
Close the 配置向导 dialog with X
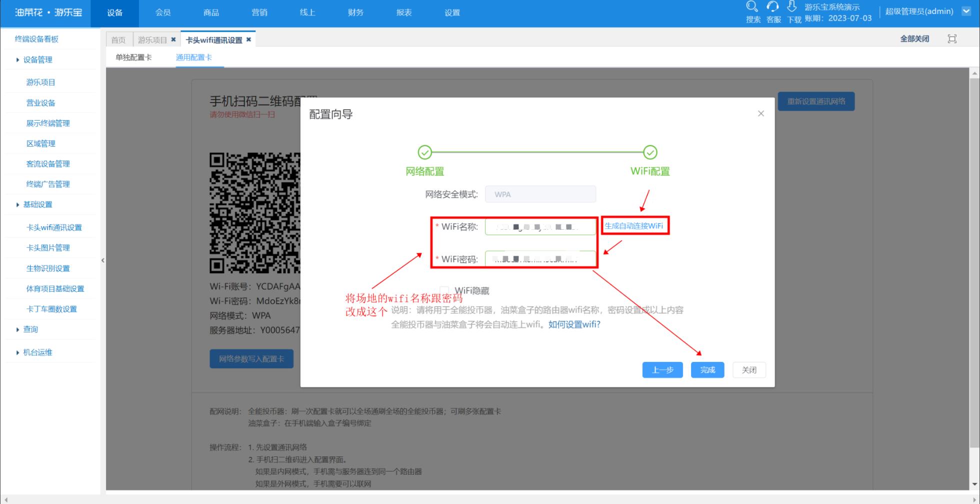pyautogui.click(x=761, y=114)
